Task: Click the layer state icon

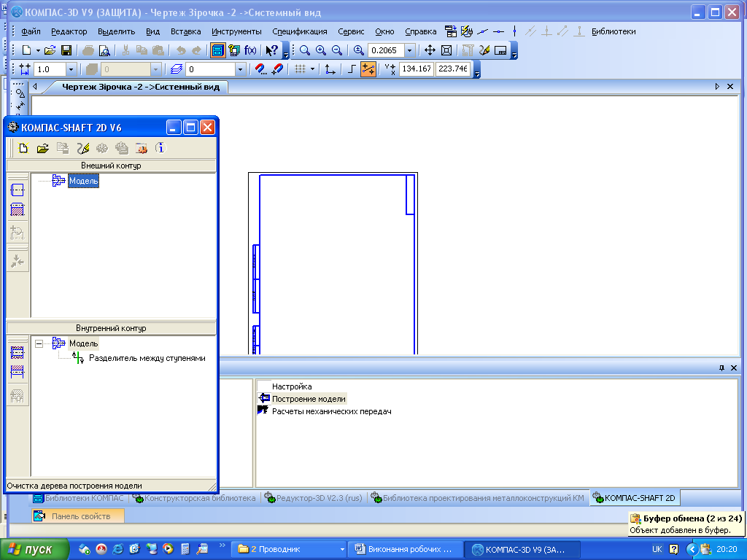Action: (x=177, y=69)
